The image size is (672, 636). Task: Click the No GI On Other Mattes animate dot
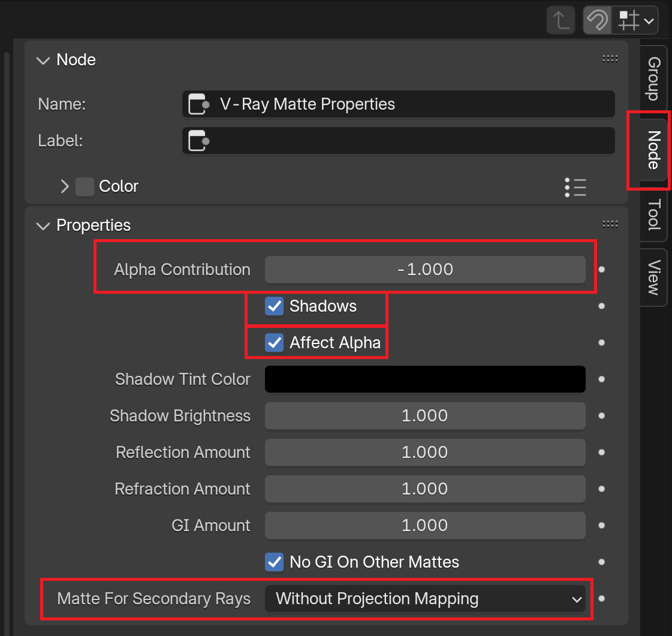point(602,562)
